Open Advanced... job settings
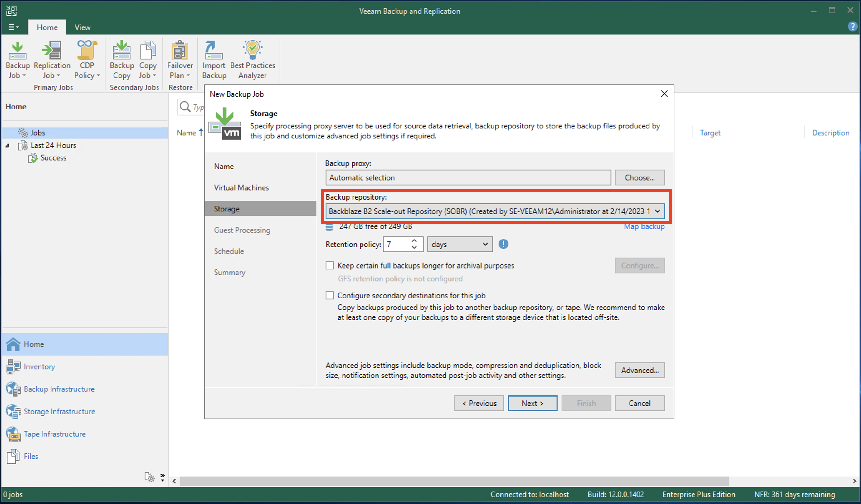861x504 pixels. tap(640, 370)
